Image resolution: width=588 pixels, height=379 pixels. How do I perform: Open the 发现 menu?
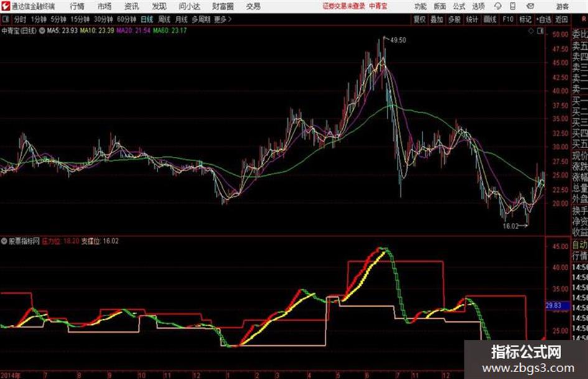159,6
